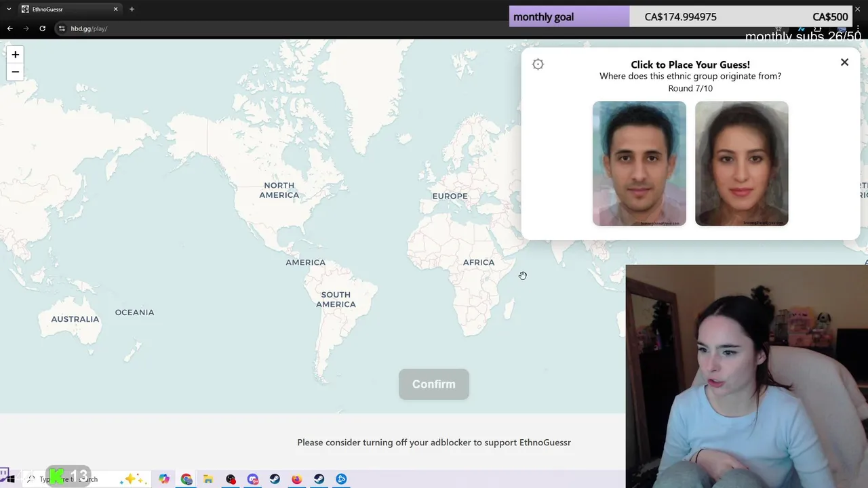Open the tab search dropdown arrow
Viewport: 868px width, 488px height.
tap(9, 9)
